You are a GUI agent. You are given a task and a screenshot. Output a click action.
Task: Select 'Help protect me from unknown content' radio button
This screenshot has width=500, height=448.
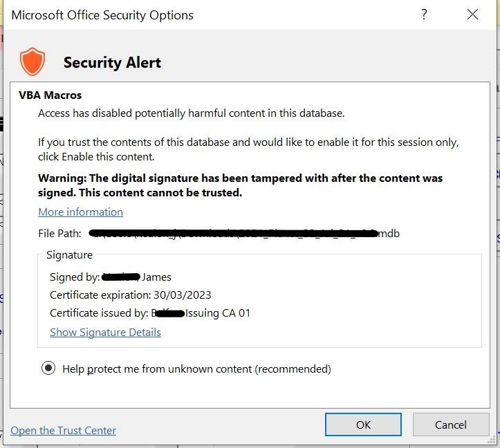point(48,368)
